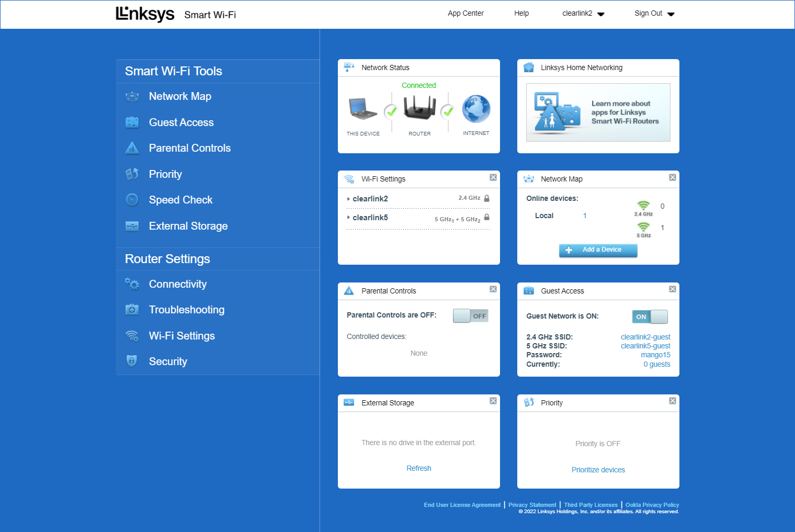Click the clearlink5-guest SSID link
Image resolution: width=795 pixels, height=532 pixels.
[645, 346]
